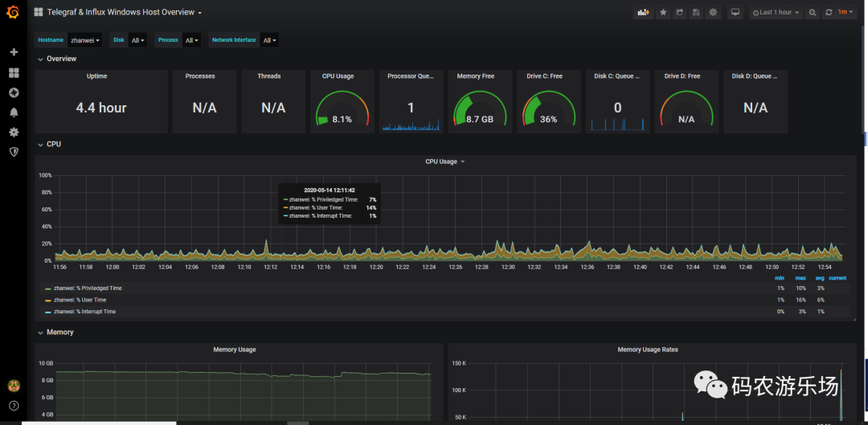Toggle % Priviledged Time legend series
This screenshot has height=425, width=868.
pos(88,288)
